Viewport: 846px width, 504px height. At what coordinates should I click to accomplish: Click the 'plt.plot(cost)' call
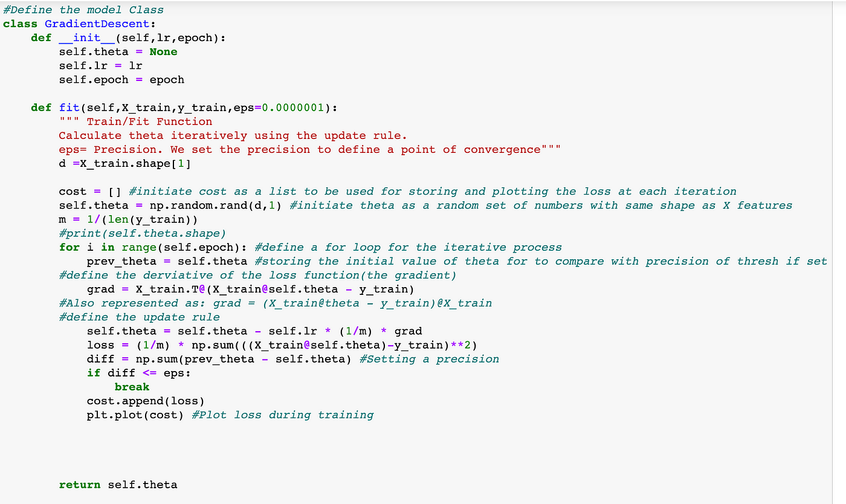point(136,415)
